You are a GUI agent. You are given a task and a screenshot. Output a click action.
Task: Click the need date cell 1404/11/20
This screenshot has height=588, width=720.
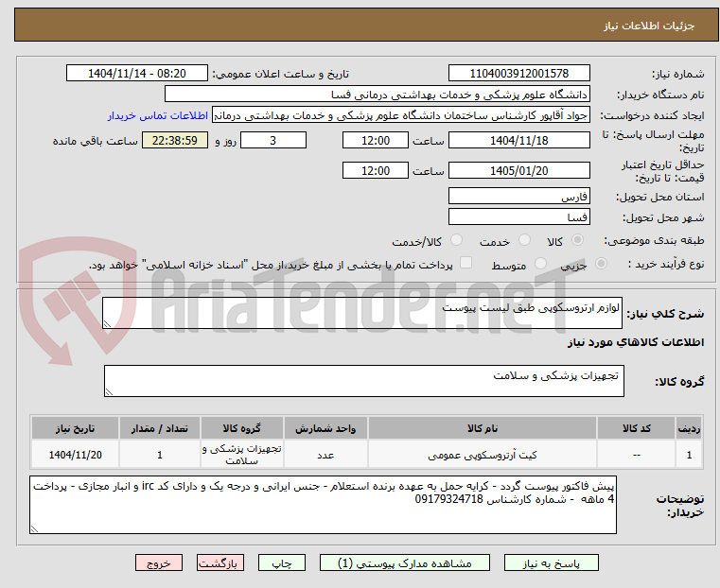(x=75, y=455)
